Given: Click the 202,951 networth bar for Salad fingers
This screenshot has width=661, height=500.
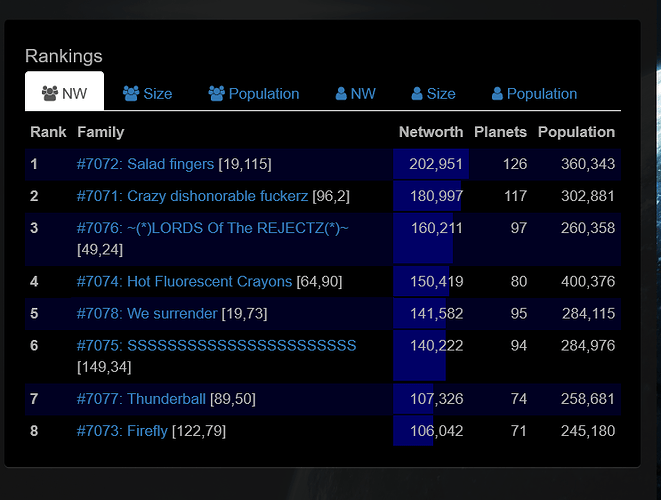Looking at the screenshot, I should [431, 164].
